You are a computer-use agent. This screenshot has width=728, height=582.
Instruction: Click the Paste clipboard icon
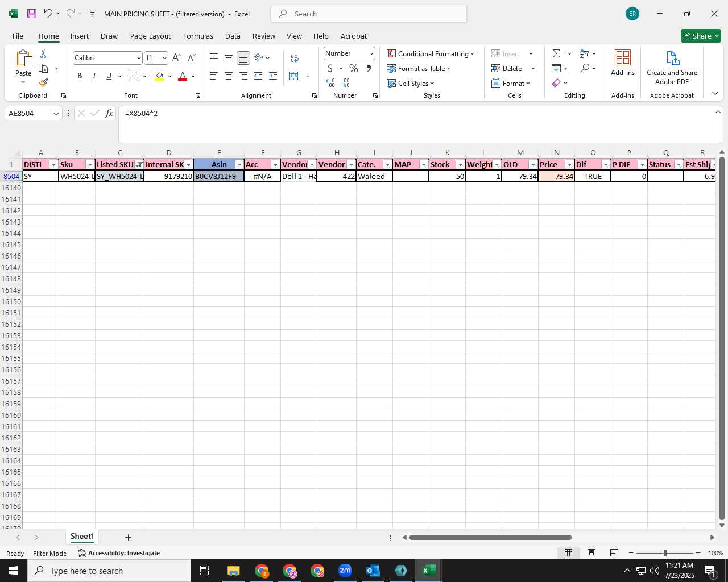click(23, 58)
